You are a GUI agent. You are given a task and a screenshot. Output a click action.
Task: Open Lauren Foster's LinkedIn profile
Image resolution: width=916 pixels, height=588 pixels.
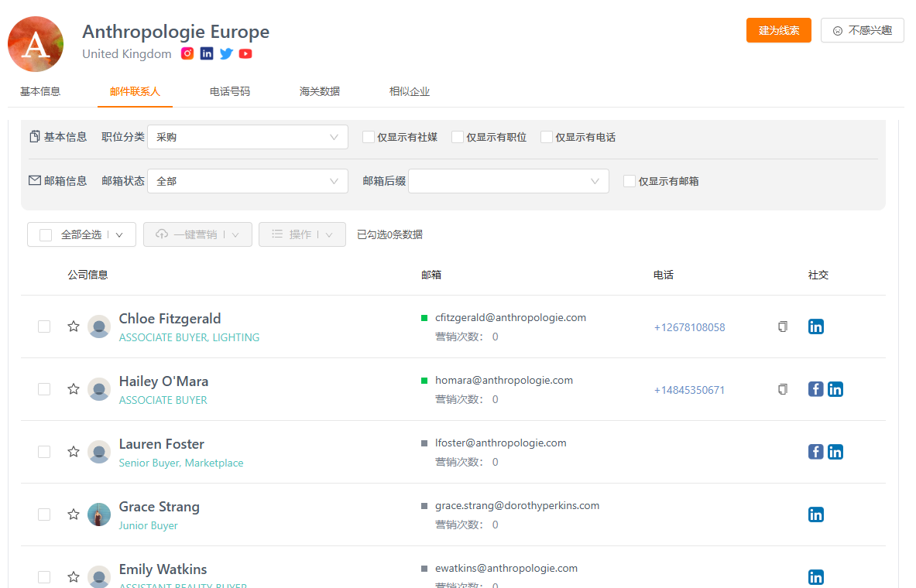coord(835,452)
